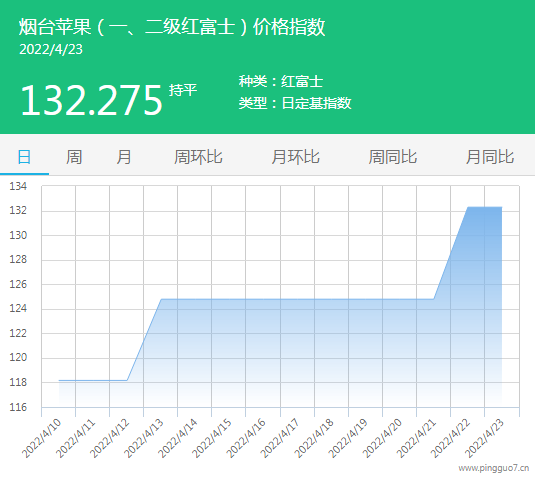Click the 类型：日定基指数 type label
Image resolution: width=535 pixels, height=478 pixels.
tap(295, 103)
